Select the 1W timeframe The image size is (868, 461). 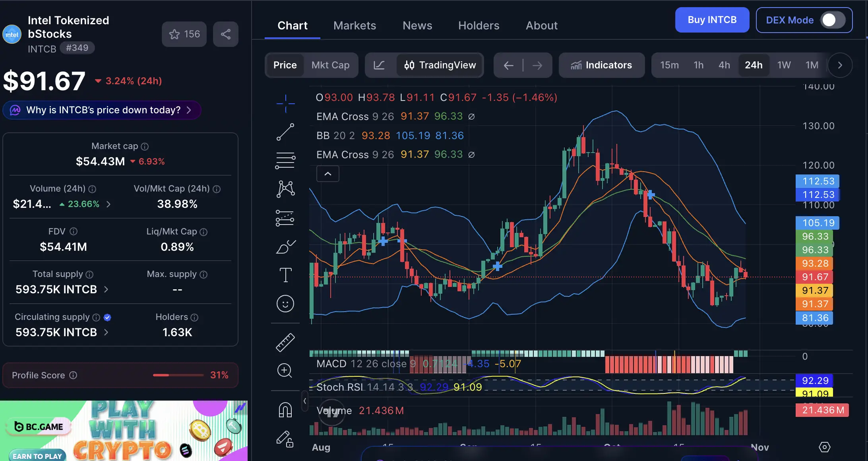tap(784, 65)
